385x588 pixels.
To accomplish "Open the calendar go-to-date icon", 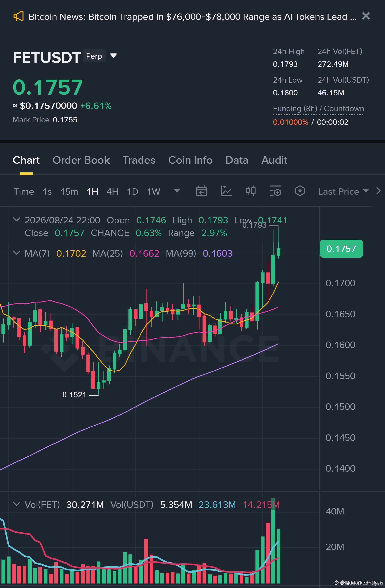I will [x=201, y=191].
